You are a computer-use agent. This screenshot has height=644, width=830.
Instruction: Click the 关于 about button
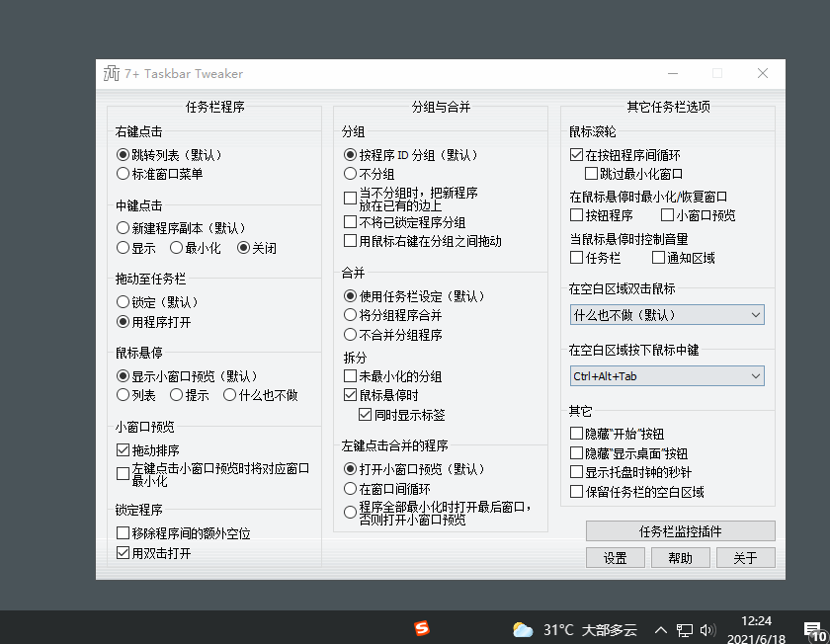click(745, 557)
